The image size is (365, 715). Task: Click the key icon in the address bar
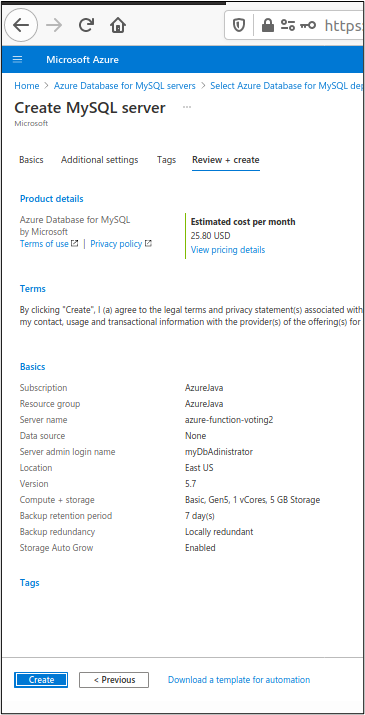click(x=308, y=25)
